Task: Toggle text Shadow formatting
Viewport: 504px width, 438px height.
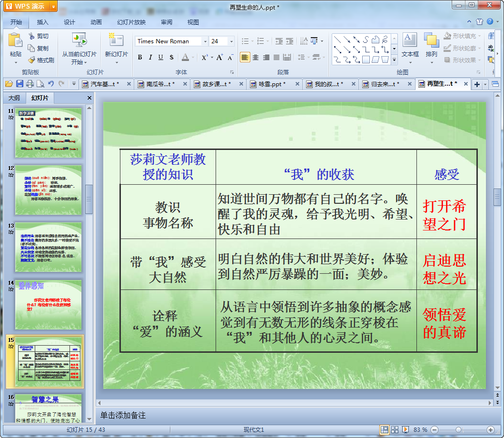Action: pyautogui.click(x=171, y=57)
